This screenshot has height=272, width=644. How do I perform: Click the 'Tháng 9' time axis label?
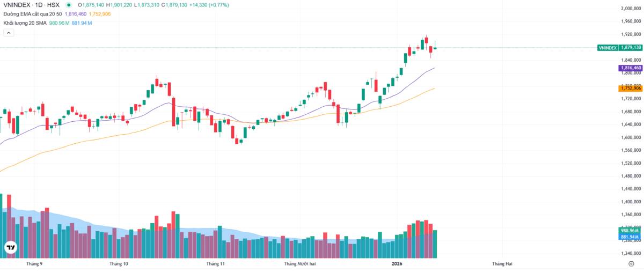tap(34, 264)
